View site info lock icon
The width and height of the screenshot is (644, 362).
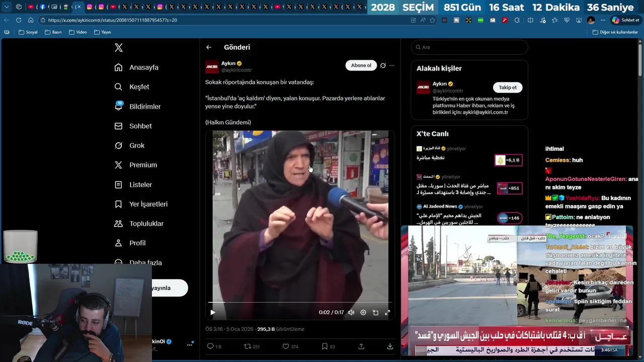pos(43,20)
